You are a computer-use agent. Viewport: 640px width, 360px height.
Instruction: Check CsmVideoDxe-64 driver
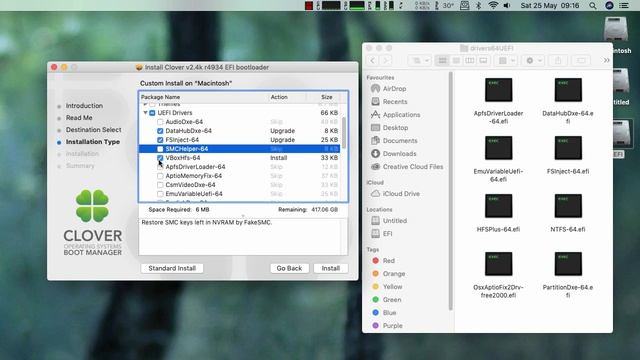[160, 185]
